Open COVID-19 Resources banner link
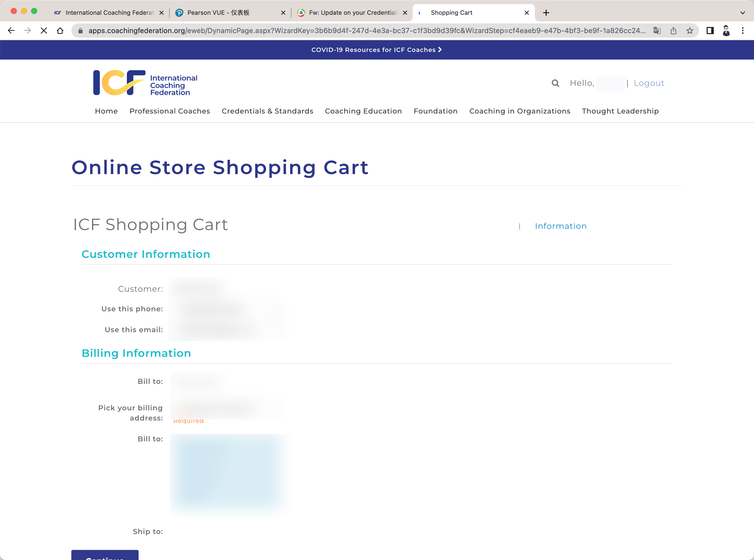 pyautogui.click(x=376, y=50)
